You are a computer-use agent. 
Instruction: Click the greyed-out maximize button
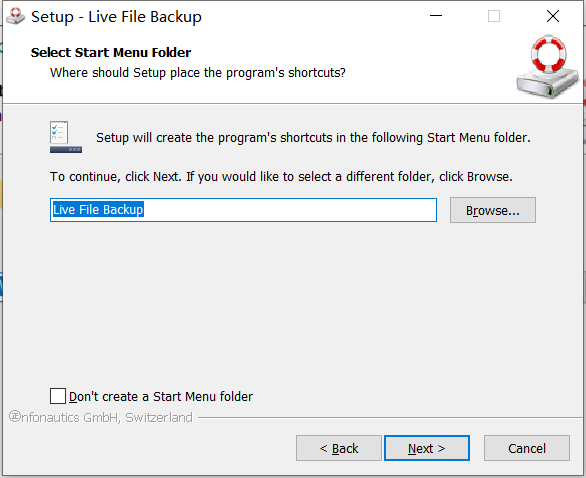(x=494, y=16)
